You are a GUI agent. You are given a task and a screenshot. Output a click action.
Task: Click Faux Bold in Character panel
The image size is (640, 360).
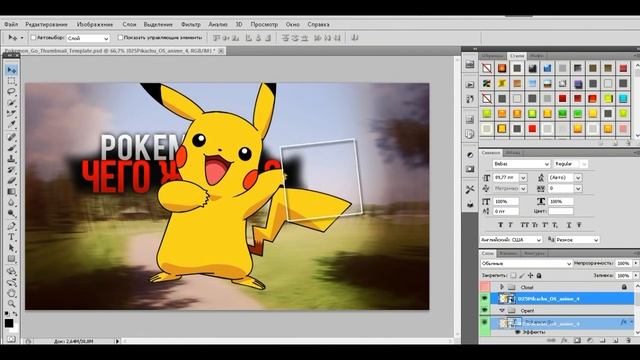[x=500, y=225]
